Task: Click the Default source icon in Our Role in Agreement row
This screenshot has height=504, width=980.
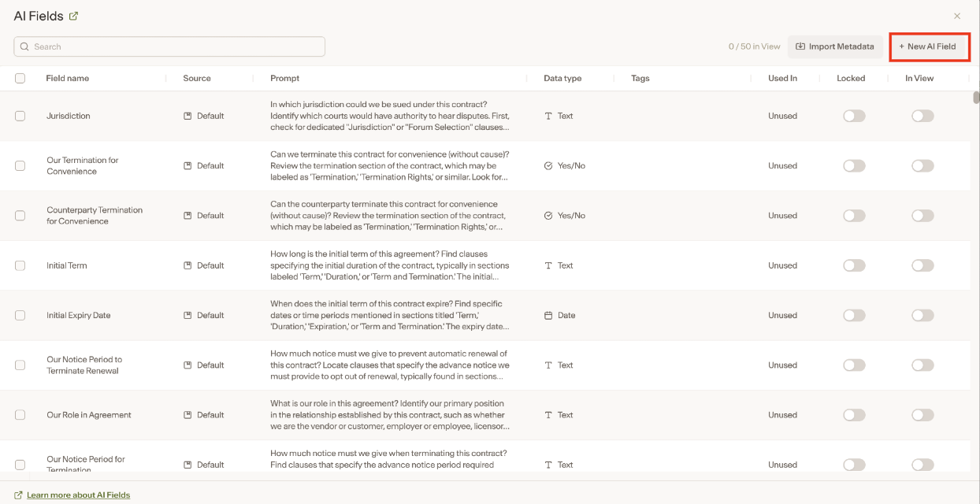Action: point(187,415)
